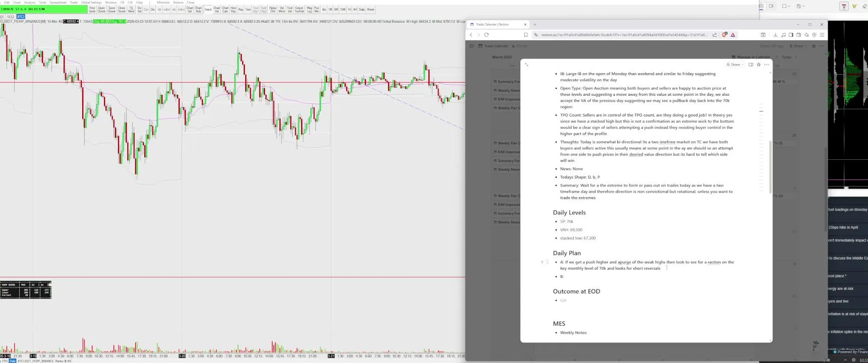
Task: Open a new browser tab
Action: (x=535, y=24)
